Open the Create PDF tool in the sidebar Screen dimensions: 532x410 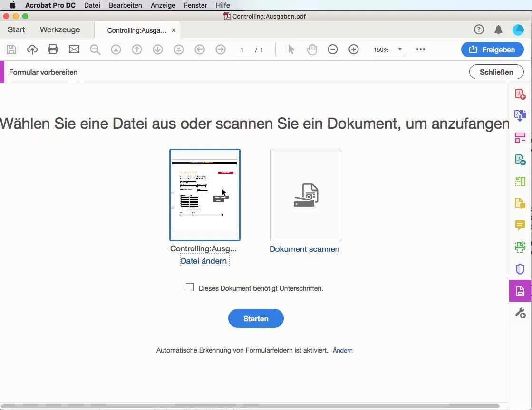point(520,94)
